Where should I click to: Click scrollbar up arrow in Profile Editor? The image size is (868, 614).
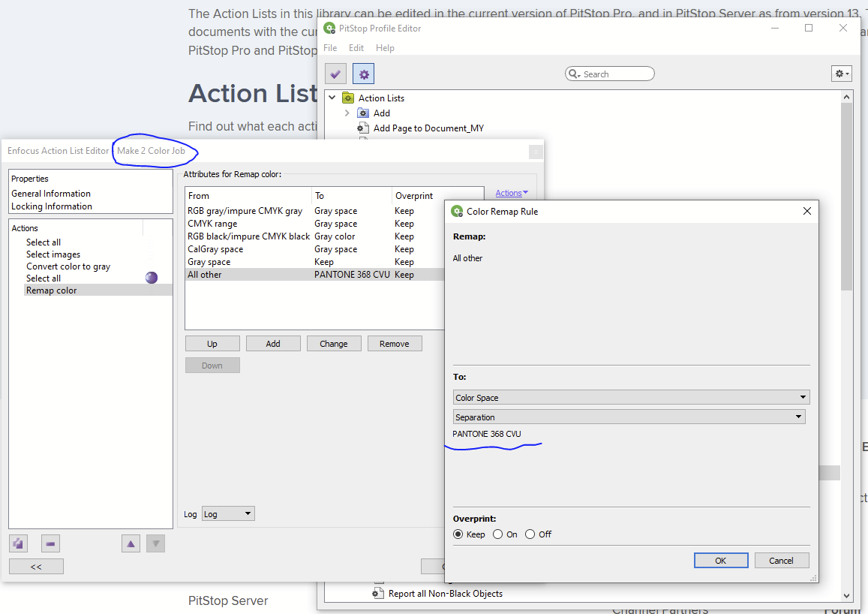(x=846, y=97)
